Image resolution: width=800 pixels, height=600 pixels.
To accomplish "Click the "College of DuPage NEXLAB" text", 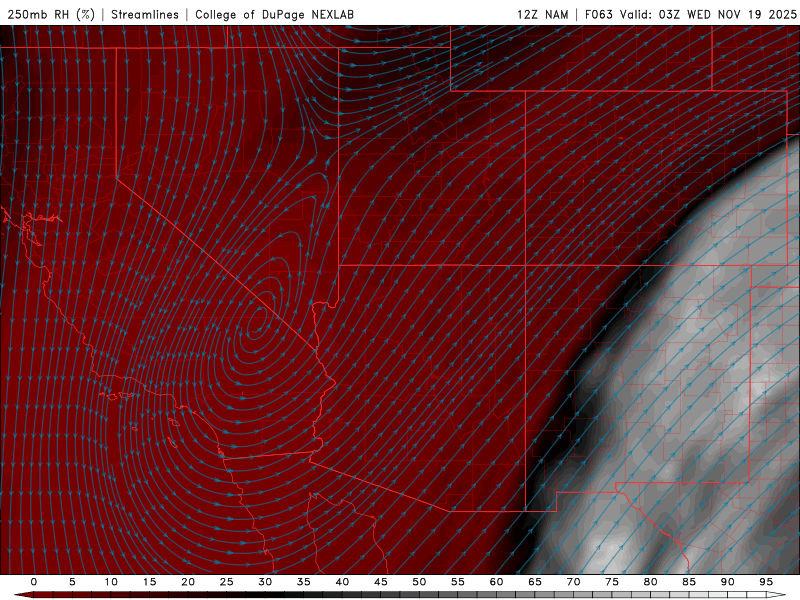I will (274, 14).
